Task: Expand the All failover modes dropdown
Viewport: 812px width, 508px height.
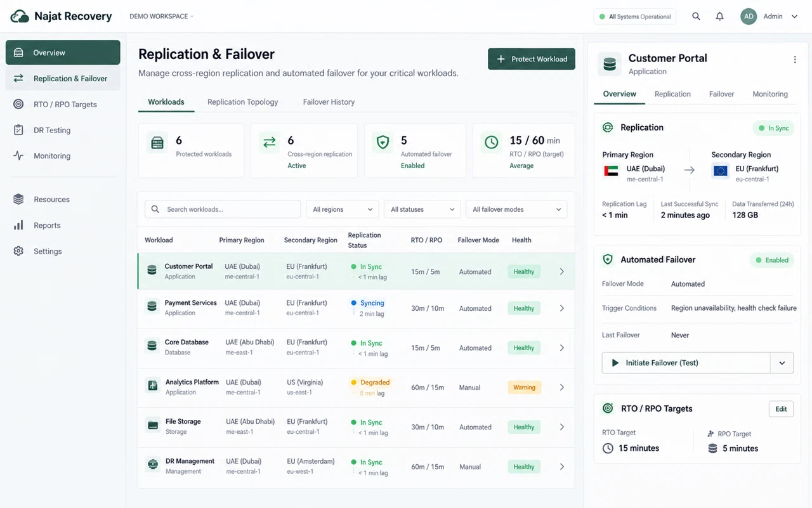Action: (x=516, y=209)
